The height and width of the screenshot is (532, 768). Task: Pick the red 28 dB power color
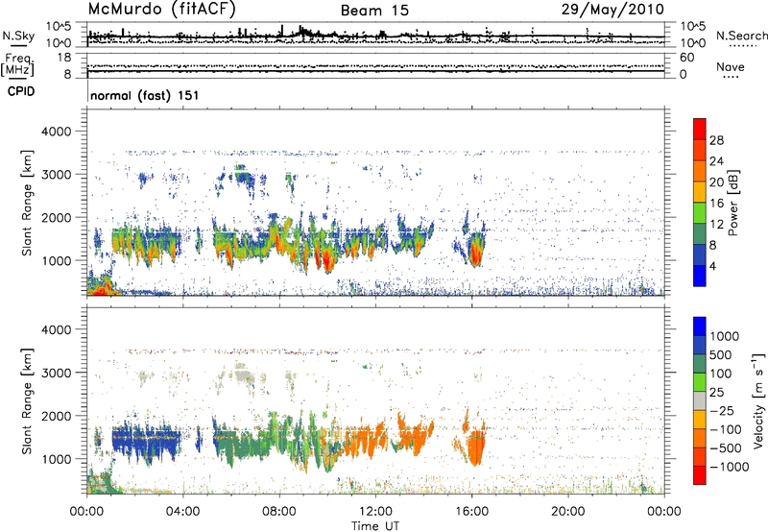pos(700,130)
